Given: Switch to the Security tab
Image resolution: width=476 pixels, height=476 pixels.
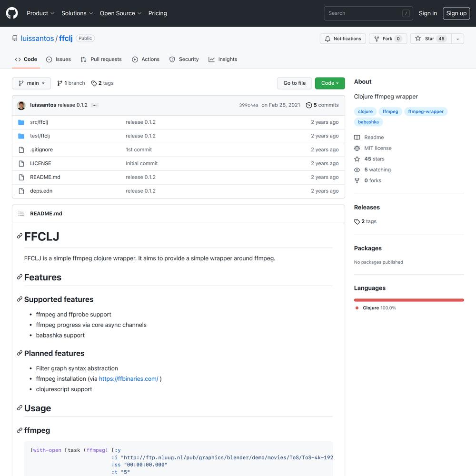Looking at the screenshot, I should coord(184,59).
